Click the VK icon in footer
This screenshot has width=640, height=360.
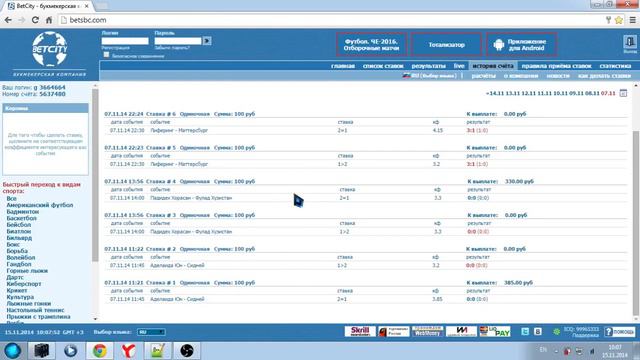tap(538, 332)
